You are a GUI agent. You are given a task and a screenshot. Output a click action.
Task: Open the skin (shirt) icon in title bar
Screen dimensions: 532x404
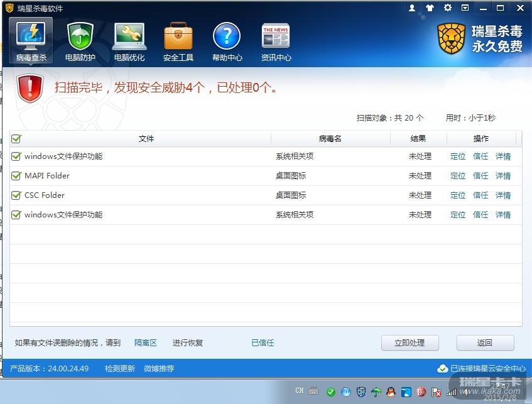tap(430, 8)
